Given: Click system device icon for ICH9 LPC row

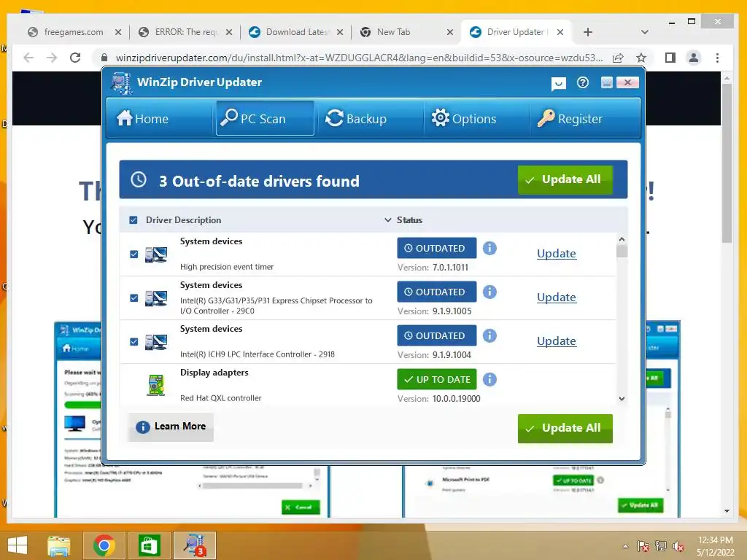Looking at the screenshot, I should [x=156, y=342].
